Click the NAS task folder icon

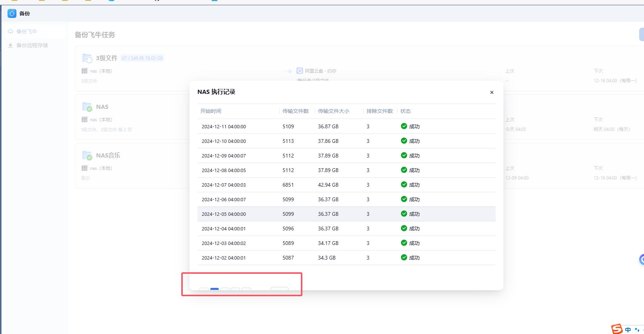87,107
